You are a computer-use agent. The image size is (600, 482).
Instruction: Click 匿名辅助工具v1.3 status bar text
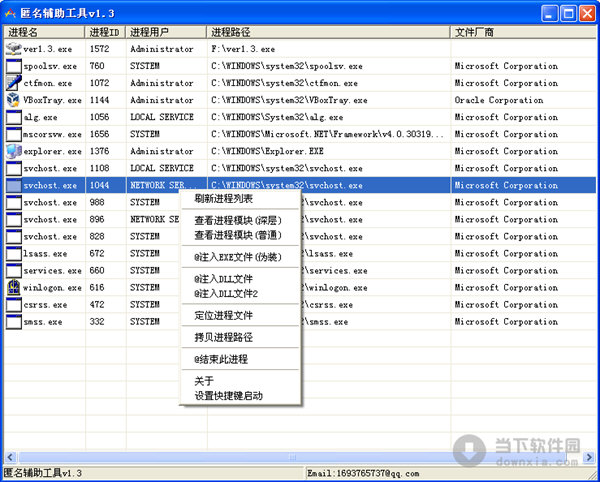pos(43,474)
